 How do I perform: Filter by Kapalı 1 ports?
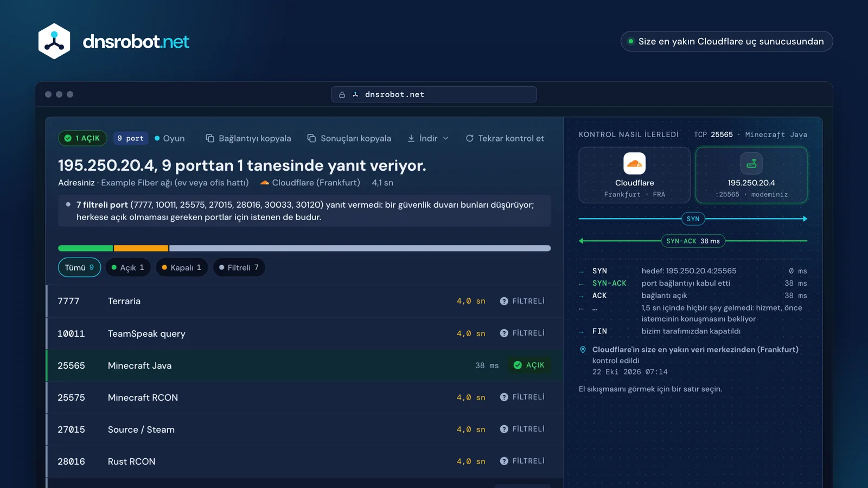[182, 267]
